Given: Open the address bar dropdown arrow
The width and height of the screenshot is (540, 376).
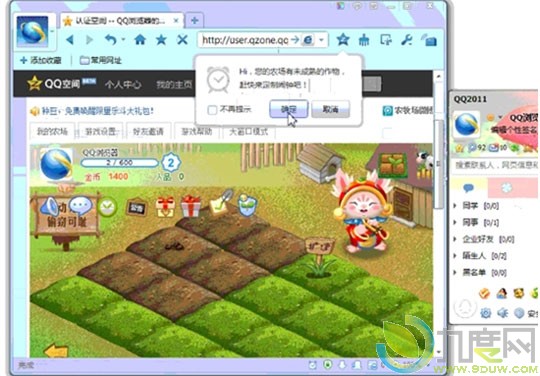Looking at the screenshot, I should 321,40.
